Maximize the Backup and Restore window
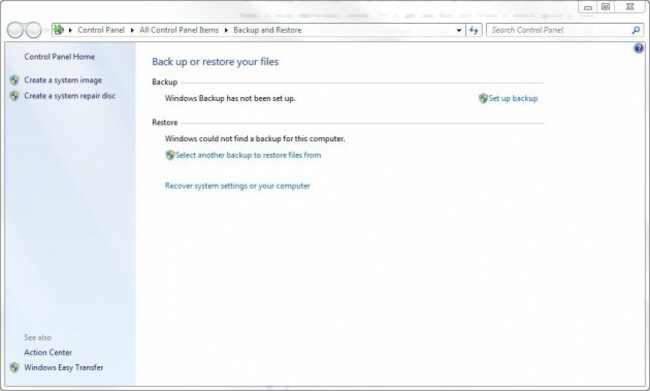Image resolution: width=650 pixels, height=391 pixels. (x=606, y=7)
